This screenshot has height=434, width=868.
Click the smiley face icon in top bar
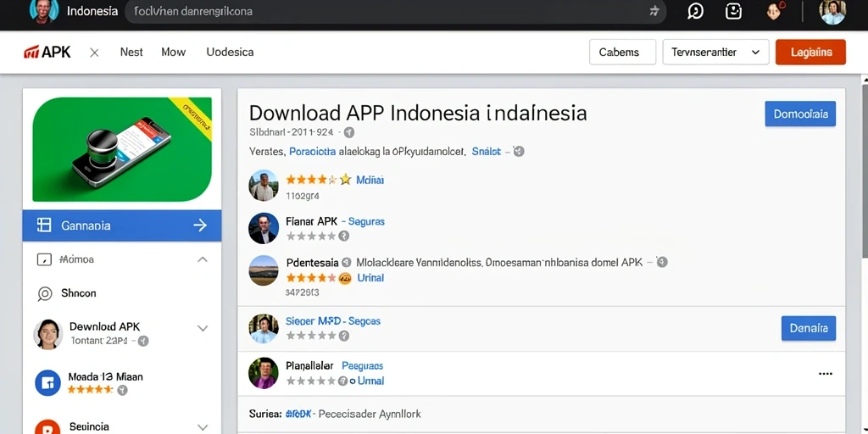(x=733, y=11)
